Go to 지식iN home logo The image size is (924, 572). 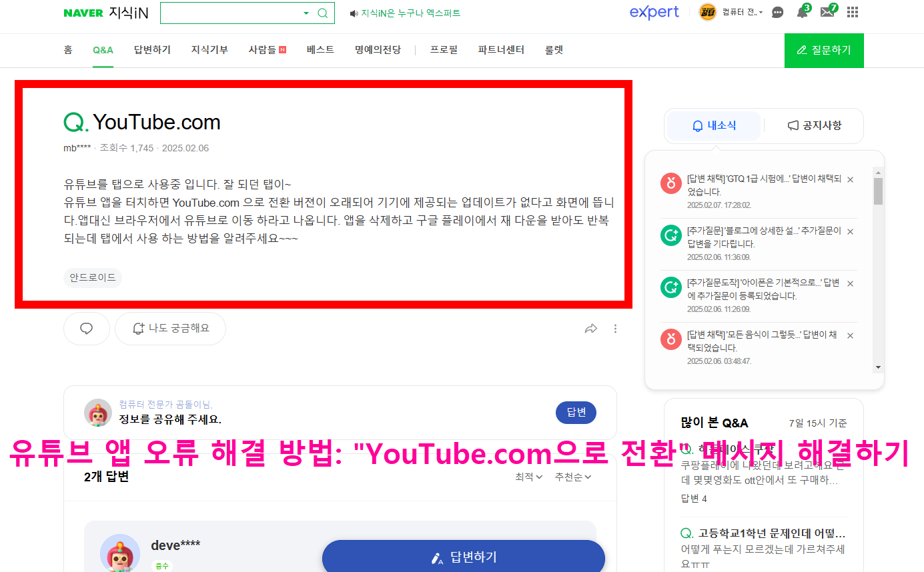click(127, 13)
